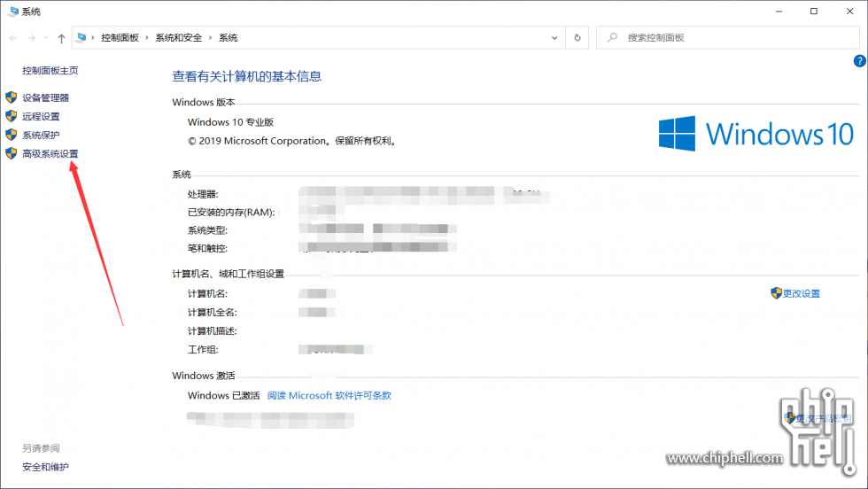Click the shield icon beside 更改设置
Screen dimensions: 868x489
(x=776, y=293)
